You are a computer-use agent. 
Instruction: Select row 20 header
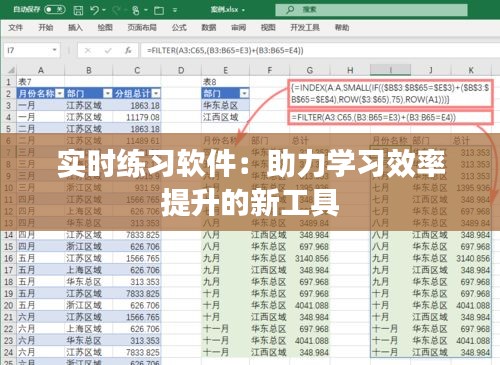(9, 305)
